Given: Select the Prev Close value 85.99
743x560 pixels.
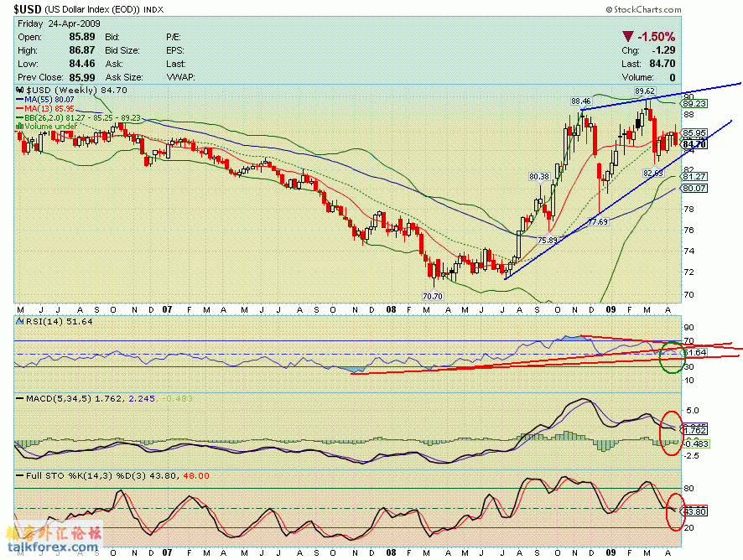Looking at the screenshot, I should tap(82, 77).
